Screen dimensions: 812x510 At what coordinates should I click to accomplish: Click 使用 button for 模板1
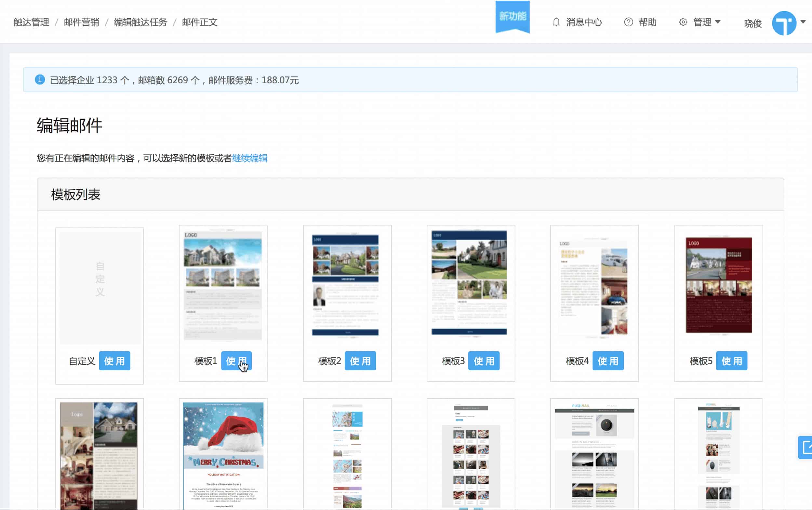(236, 361)
